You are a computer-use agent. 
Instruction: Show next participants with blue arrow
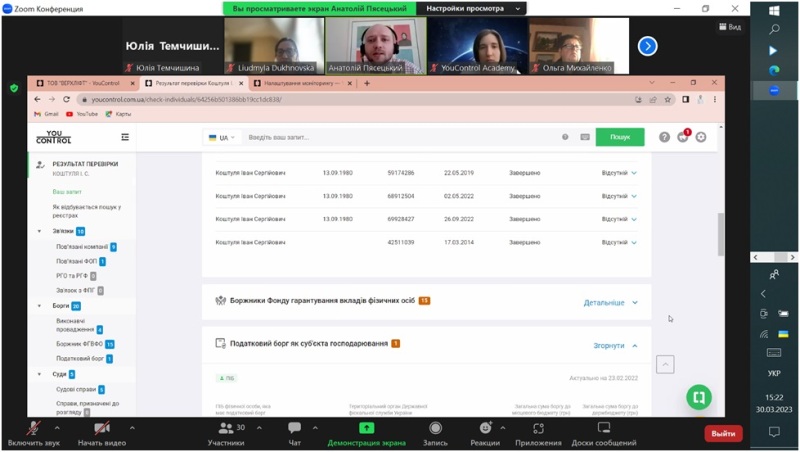[647, 46]
